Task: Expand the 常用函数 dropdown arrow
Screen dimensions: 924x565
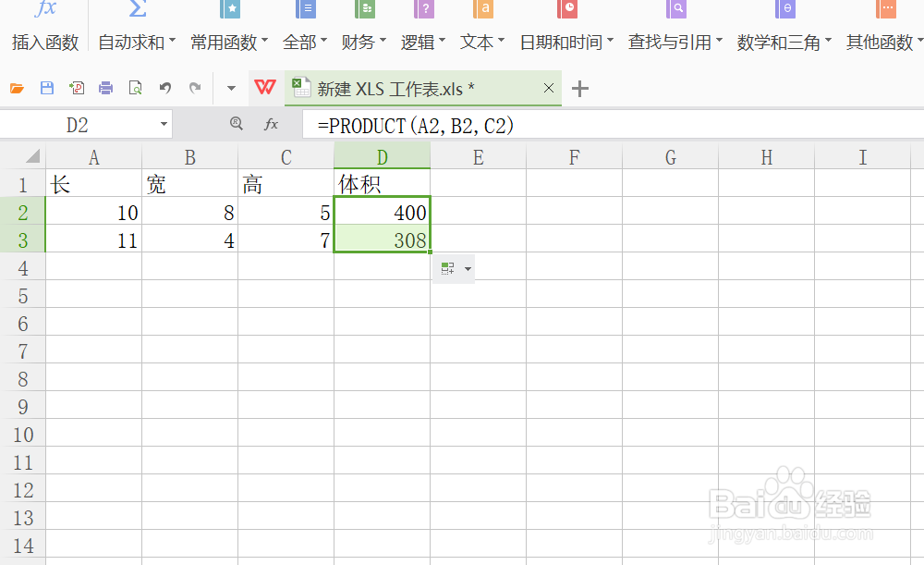Action: [x=264, y=41]
